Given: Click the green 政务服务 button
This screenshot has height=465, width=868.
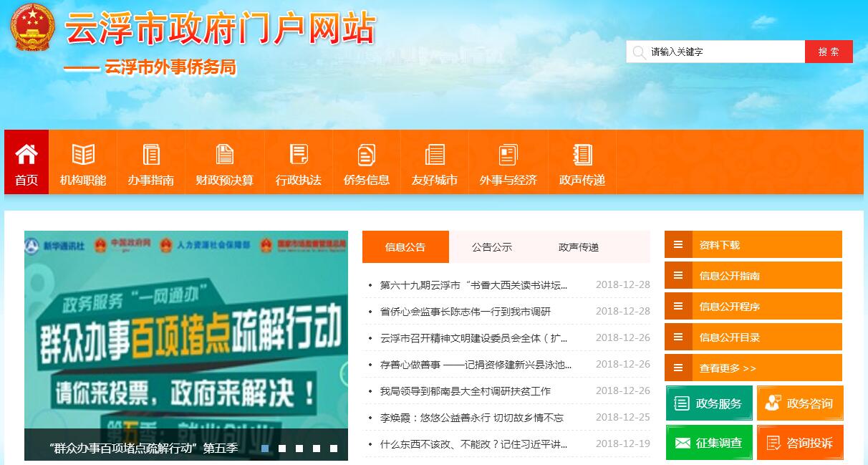Looking at the screenshot, I should (709, 403).
